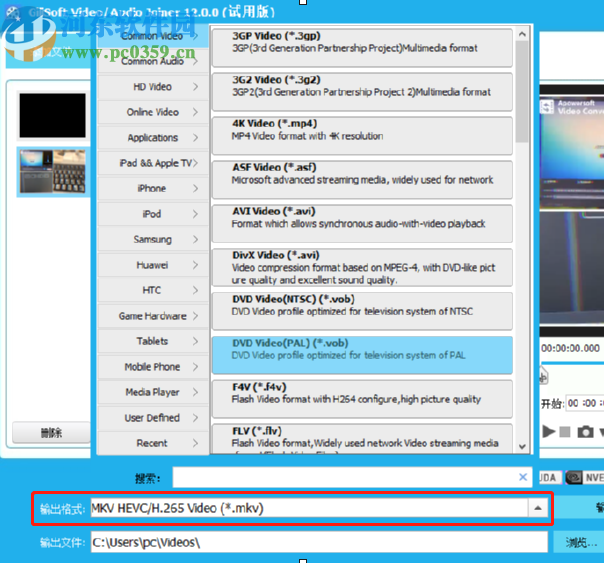Choose F4V (*.f4v) format
The height and width of the screenshot is (563, 604).
tap(362, 399)
